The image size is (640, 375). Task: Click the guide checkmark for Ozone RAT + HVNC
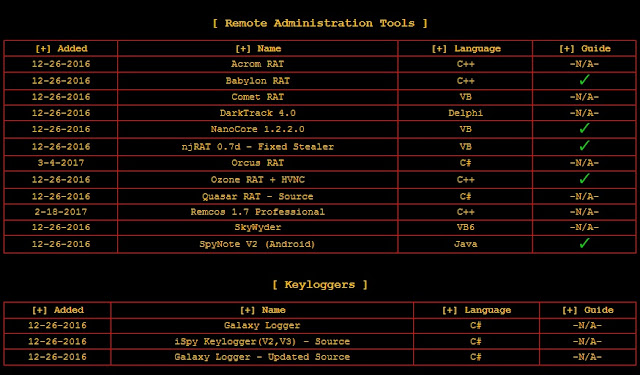[x=584, y=179]
